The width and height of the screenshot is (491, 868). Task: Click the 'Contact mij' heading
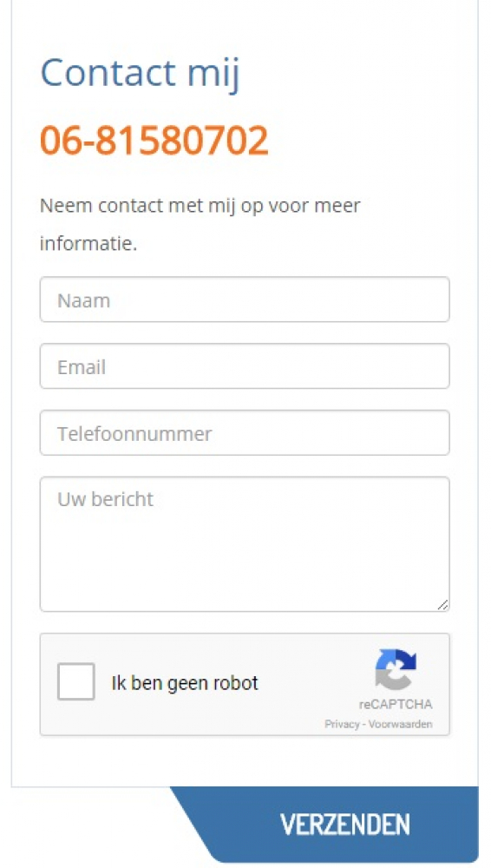coord(140,73)
